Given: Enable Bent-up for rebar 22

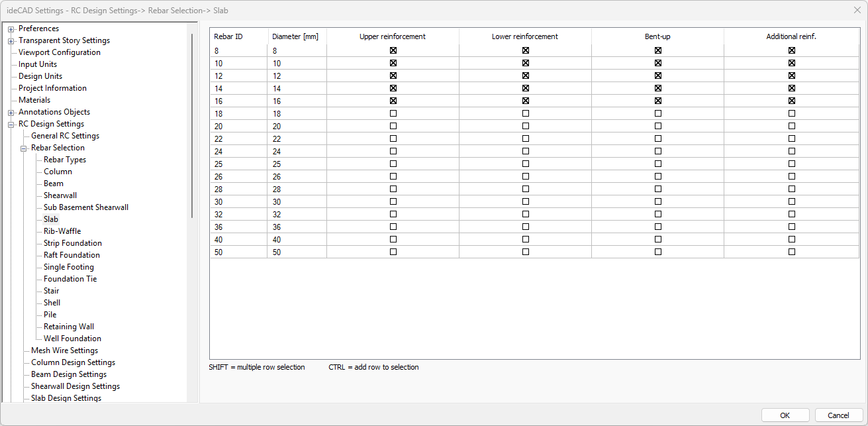Looking at the screenshot, I should pos(658,138).
